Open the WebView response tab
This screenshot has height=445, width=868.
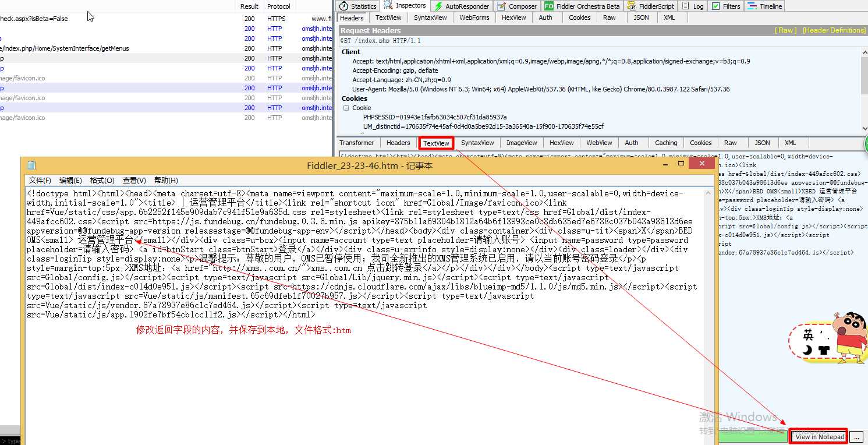(x=599, y=143)
